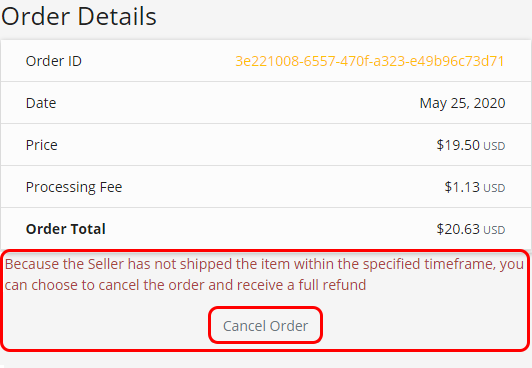
Task: Click the bold Order Total label
Action: [65, 229]
